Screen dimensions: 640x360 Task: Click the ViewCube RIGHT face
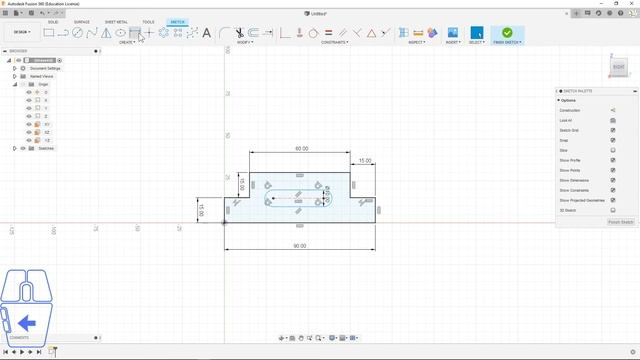618,67
